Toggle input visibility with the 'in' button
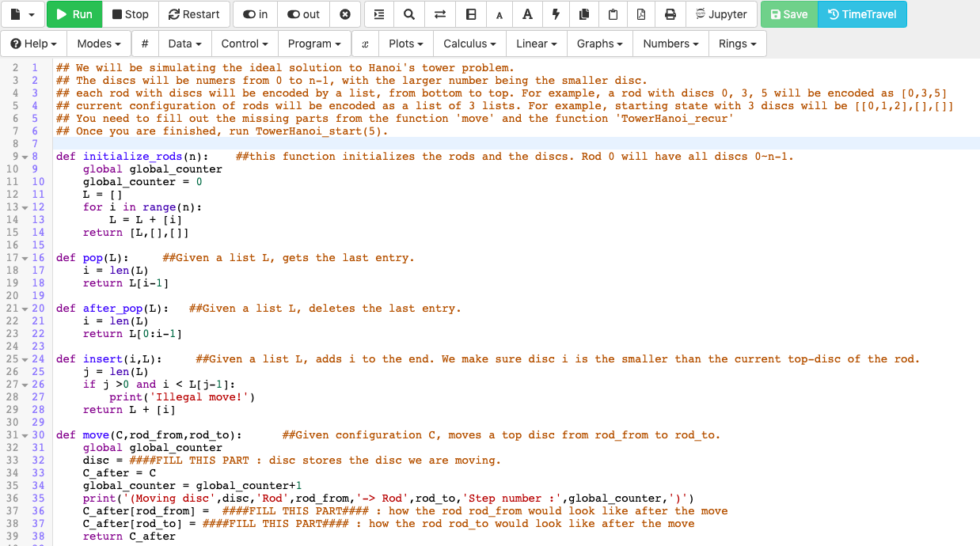The image size is (980, 546). (255, 14)
